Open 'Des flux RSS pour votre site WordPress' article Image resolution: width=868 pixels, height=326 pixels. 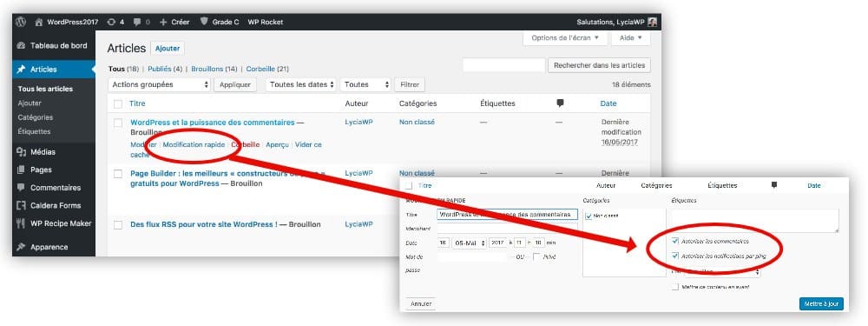point(204,224)
